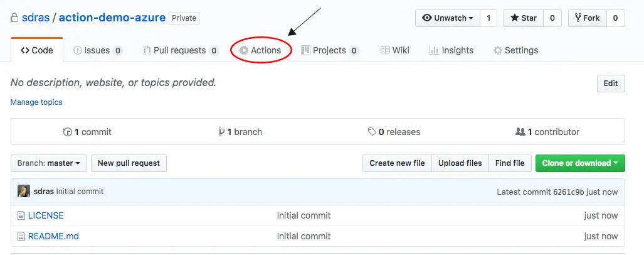Click the New pull request button

coord(129,163)
